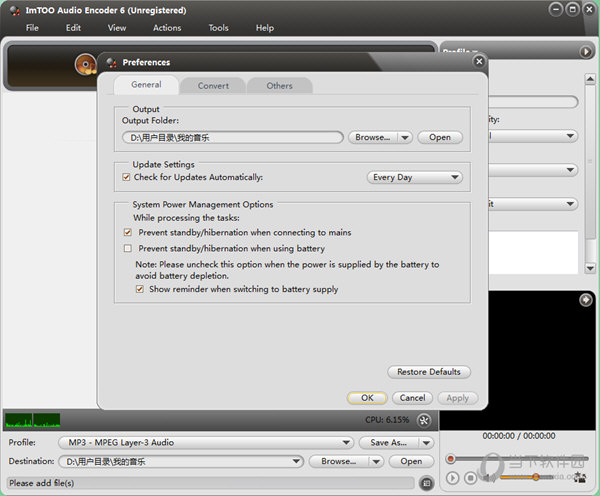
Task: Click the Stop button in preview player
Action: pyautogui.click(x=471, y=478)
